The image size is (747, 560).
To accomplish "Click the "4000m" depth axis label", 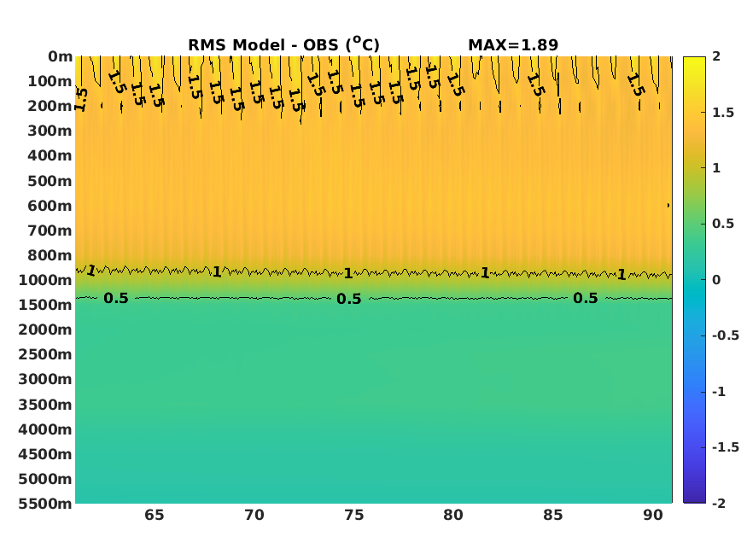I will pos(45,429).
